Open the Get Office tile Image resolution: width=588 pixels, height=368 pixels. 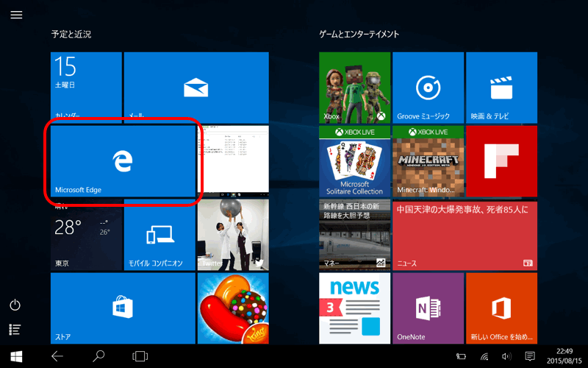click(502, 308)
